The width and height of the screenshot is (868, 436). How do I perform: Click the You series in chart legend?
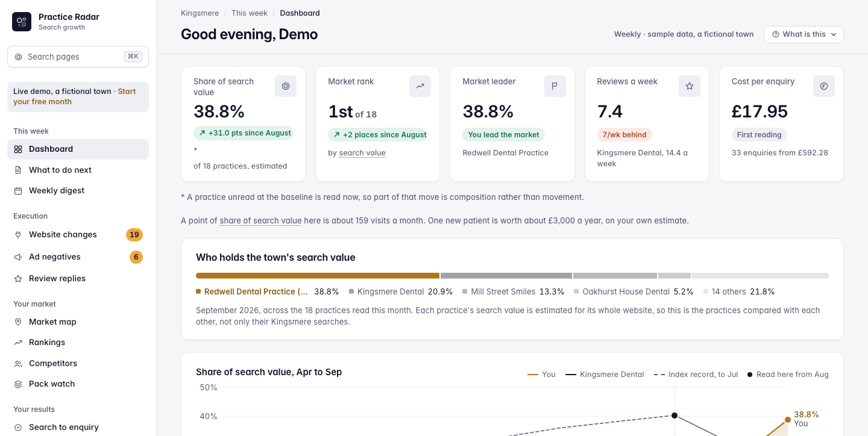point(541,375)
